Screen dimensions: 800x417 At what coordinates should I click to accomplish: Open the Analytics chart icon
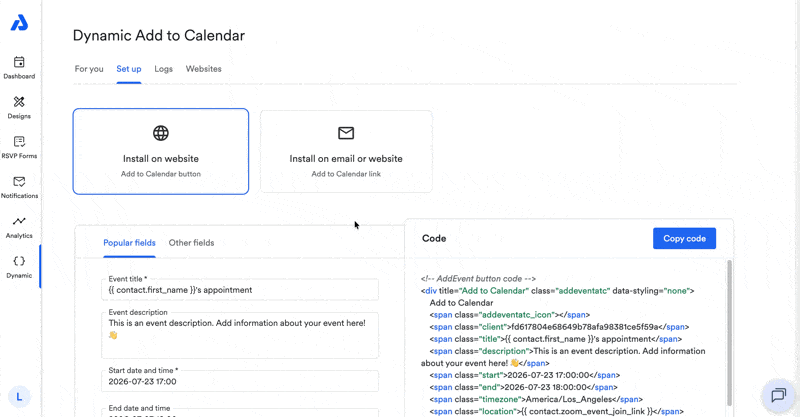19,221
